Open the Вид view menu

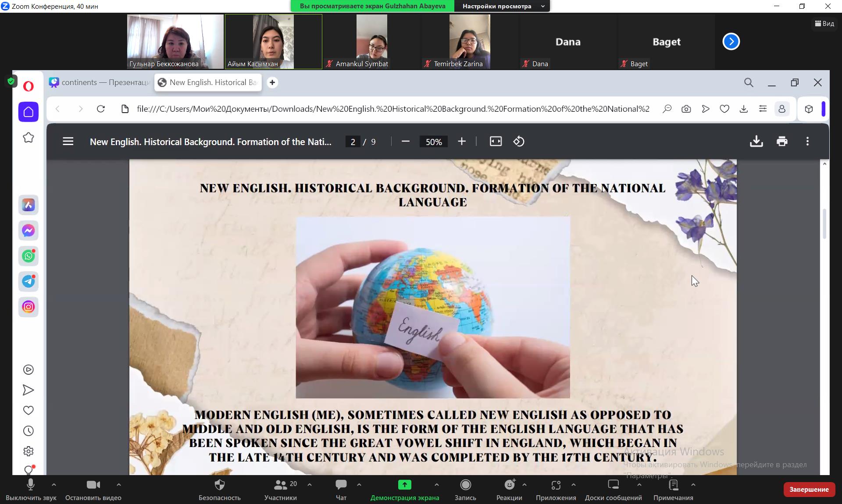point(824,24)
